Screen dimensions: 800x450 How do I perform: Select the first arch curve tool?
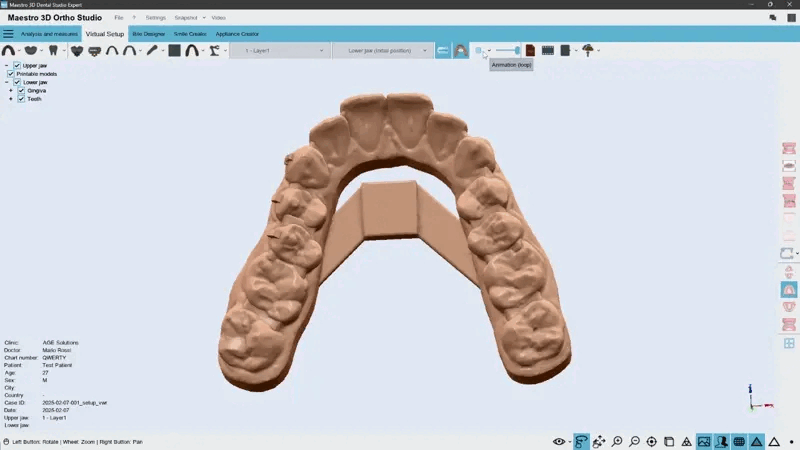pyautogui.click(x=112, y=51)
